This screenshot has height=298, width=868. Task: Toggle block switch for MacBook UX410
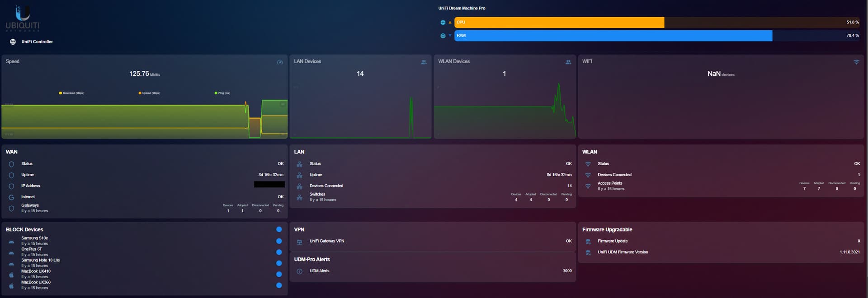[279, 274]
